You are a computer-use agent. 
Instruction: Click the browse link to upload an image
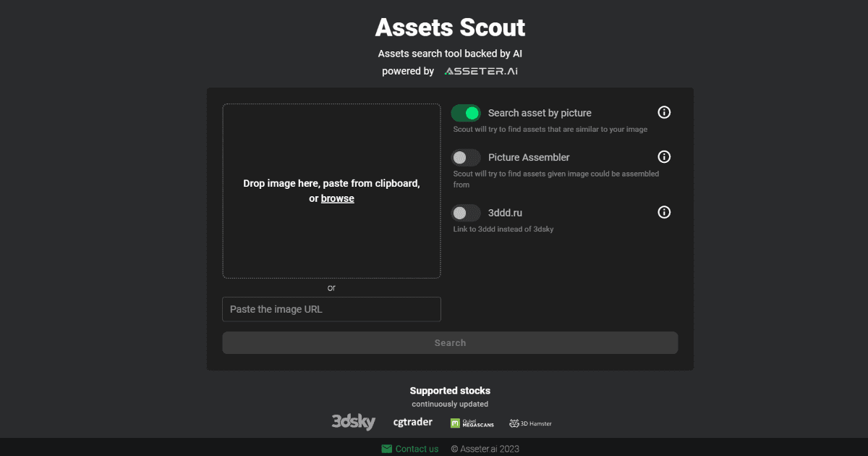337,198
